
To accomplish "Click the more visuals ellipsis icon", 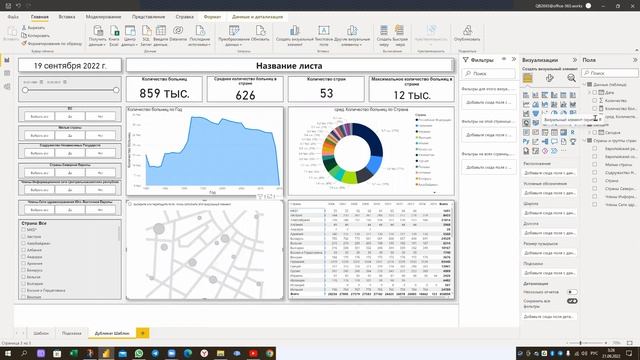I will click(563, 151).
